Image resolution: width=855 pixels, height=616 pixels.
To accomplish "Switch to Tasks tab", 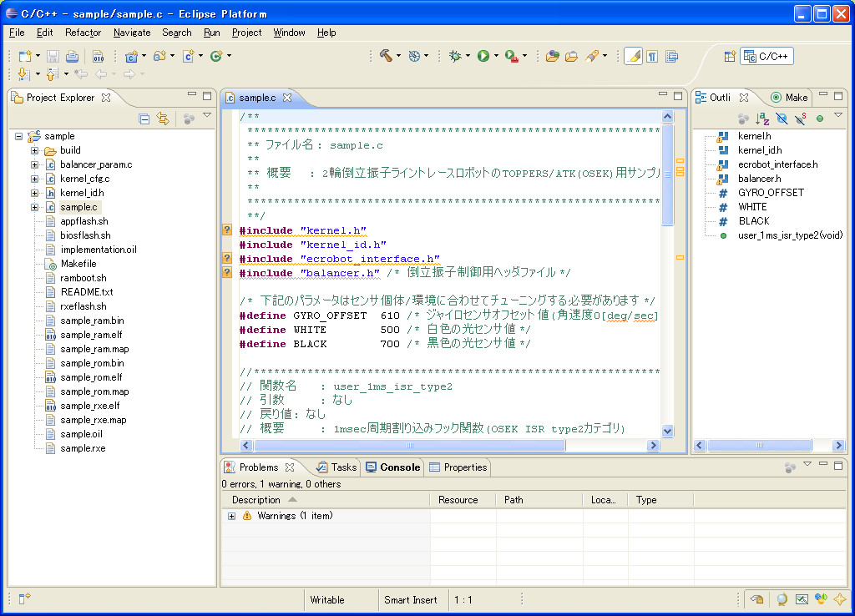I will click(337, 467).
